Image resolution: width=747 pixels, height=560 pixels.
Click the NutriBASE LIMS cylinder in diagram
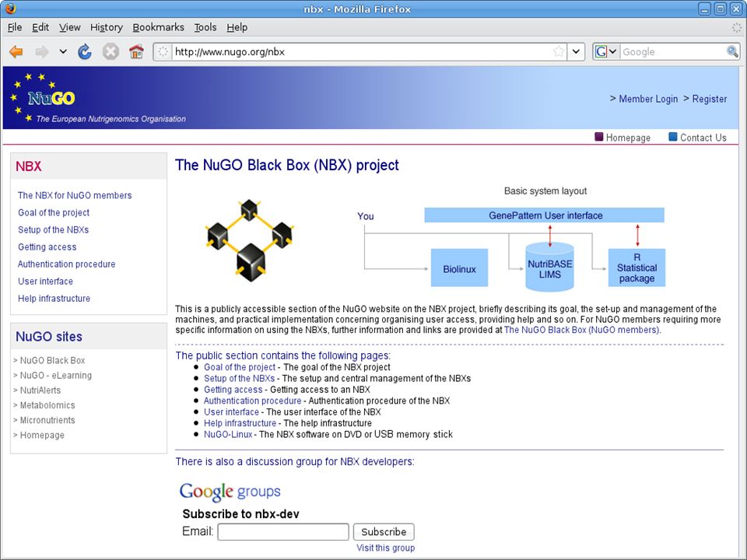click(x=550, y=267)
